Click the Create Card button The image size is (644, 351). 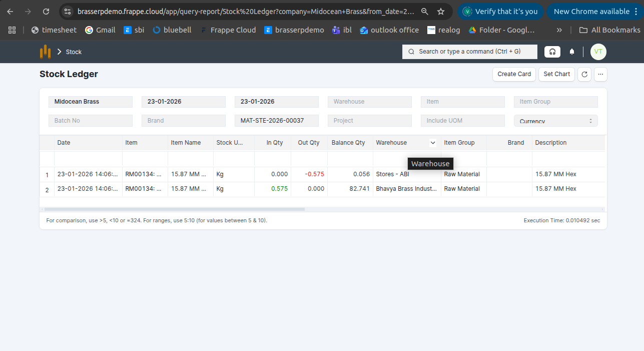(514, 74)
